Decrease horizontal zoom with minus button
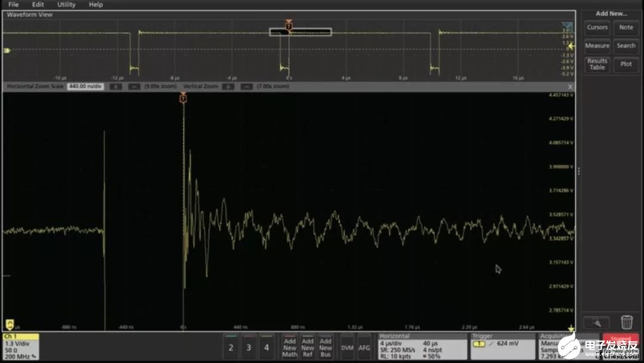The width and height of the screenshot is (644, 363). click(x=134, y=87)
